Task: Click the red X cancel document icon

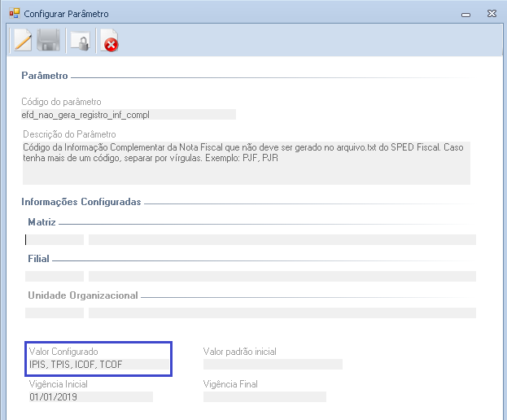Action: 109,41
